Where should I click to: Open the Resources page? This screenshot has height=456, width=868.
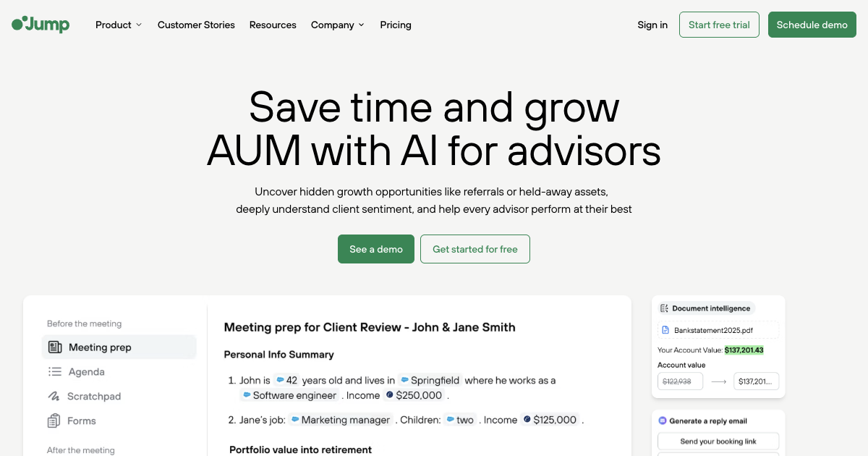pyautogui.click(x=273, y=25)
